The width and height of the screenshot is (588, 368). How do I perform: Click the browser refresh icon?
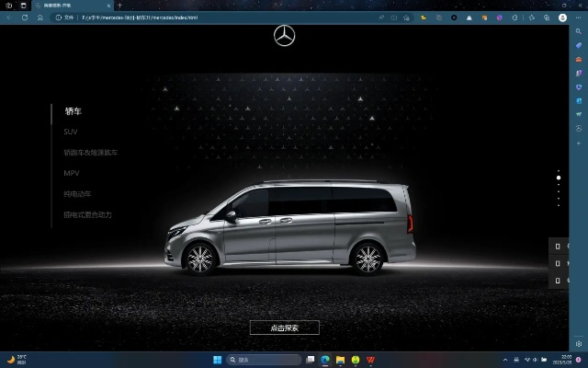tap(41, 17)
